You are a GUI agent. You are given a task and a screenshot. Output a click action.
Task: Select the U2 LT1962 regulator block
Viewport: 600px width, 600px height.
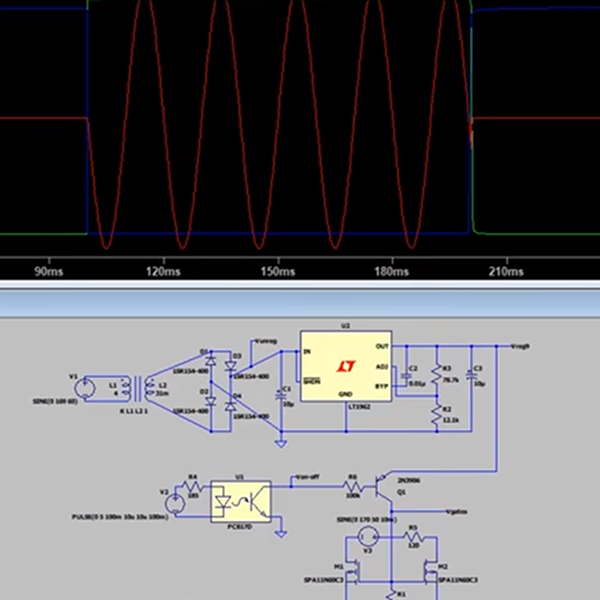[x=346, y=367]
